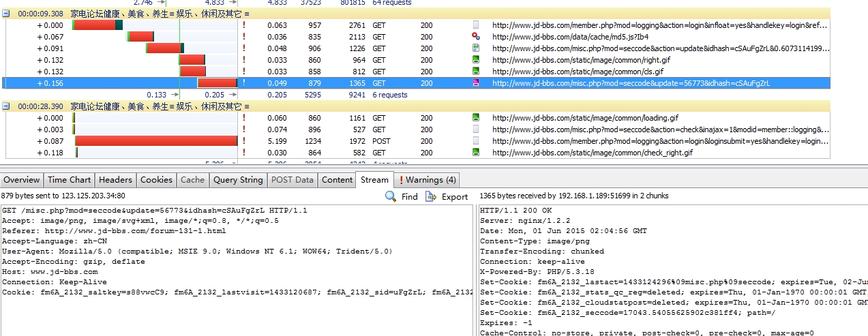
Task: Click the image icon for right.gif request
Action: pos(476,60)
